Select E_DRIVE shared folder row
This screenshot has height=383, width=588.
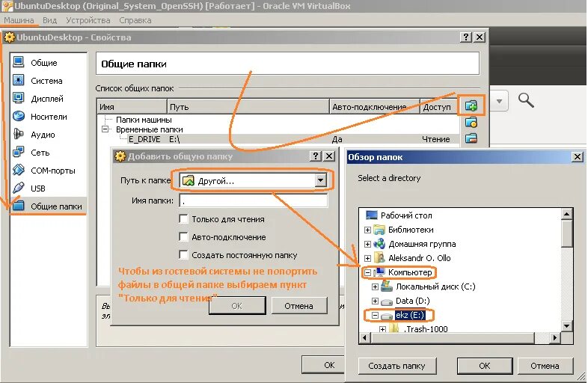[278, 139]
